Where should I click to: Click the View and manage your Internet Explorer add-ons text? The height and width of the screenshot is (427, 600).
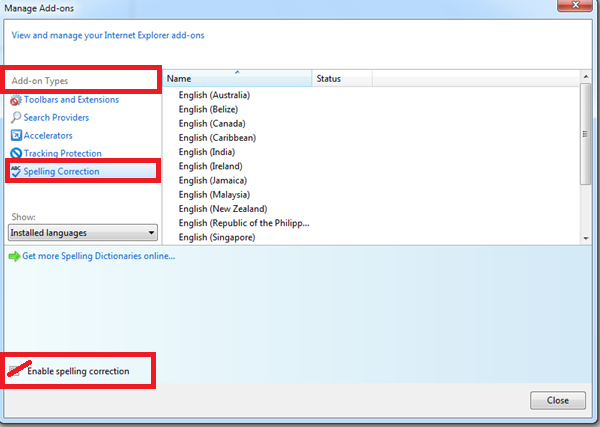pyautogui.click(x=108, y=35)
